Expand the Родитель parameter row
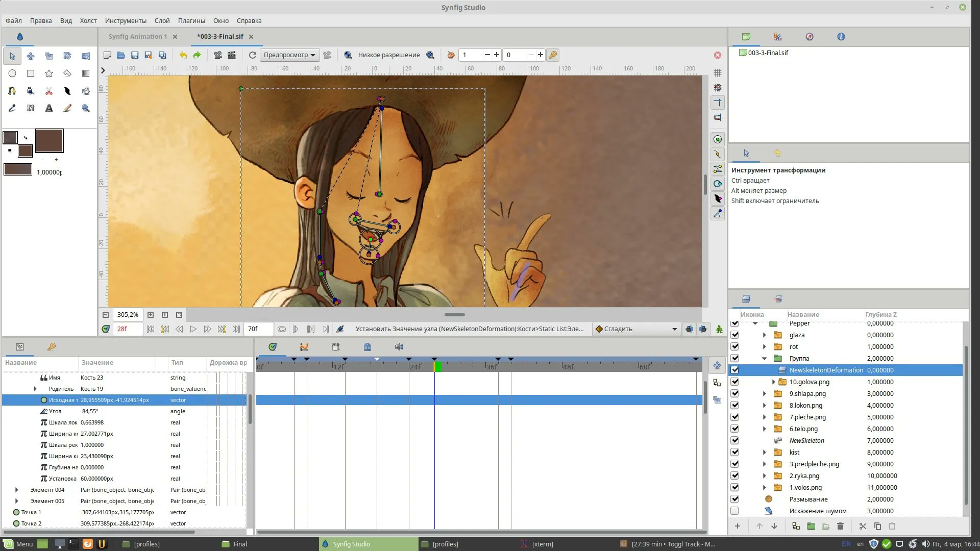Screen dimensions: 980x551 (x=35, y=389)
